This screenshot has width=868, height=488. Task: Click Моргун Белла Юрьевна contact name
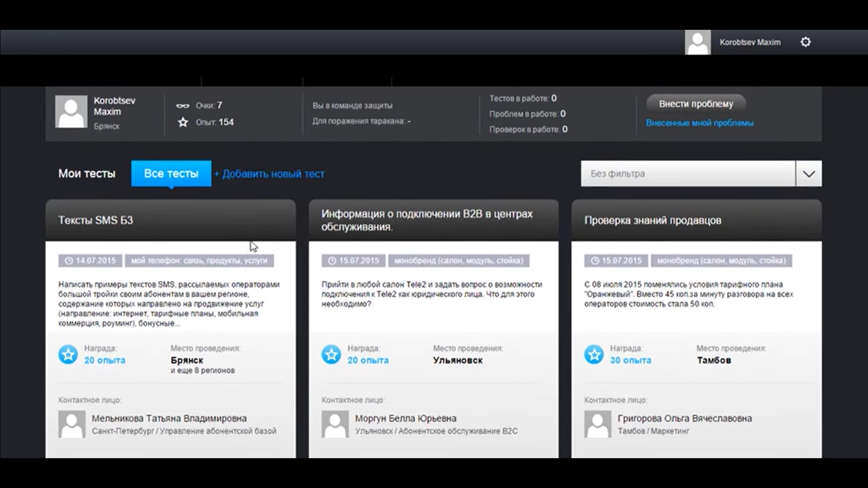point(406,418)
